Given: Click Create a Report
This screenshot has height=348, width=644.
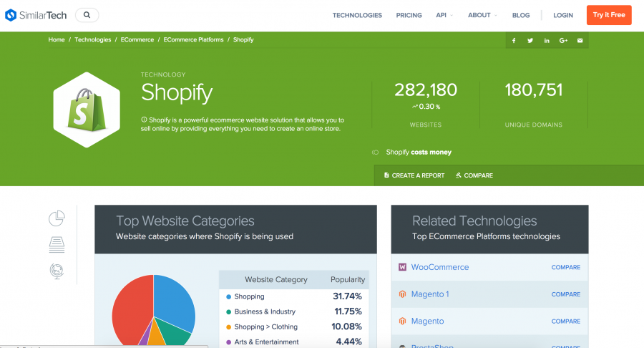Looking at the screenshot, I should 414,175.
